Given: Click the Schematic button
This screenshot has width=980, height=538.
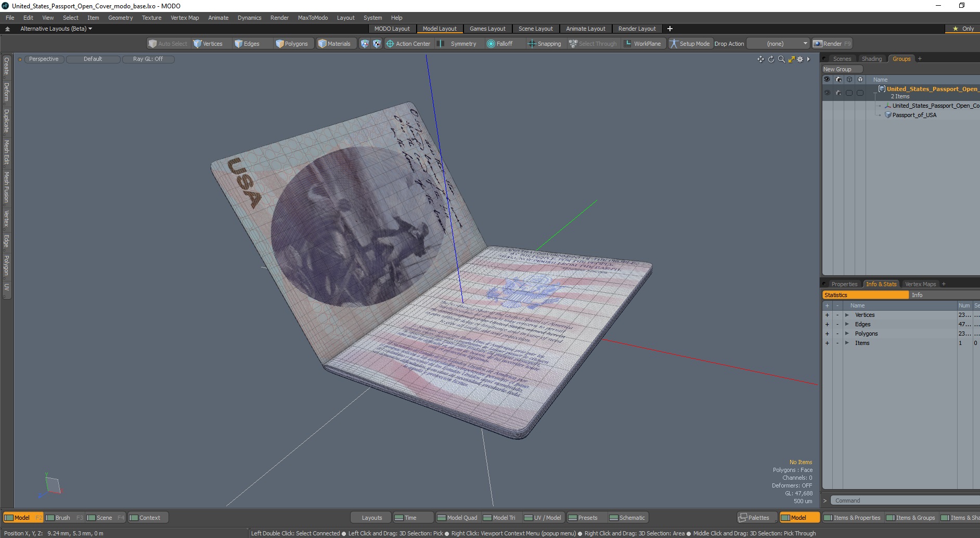Looking at the screenshot, I should point(627,518).
